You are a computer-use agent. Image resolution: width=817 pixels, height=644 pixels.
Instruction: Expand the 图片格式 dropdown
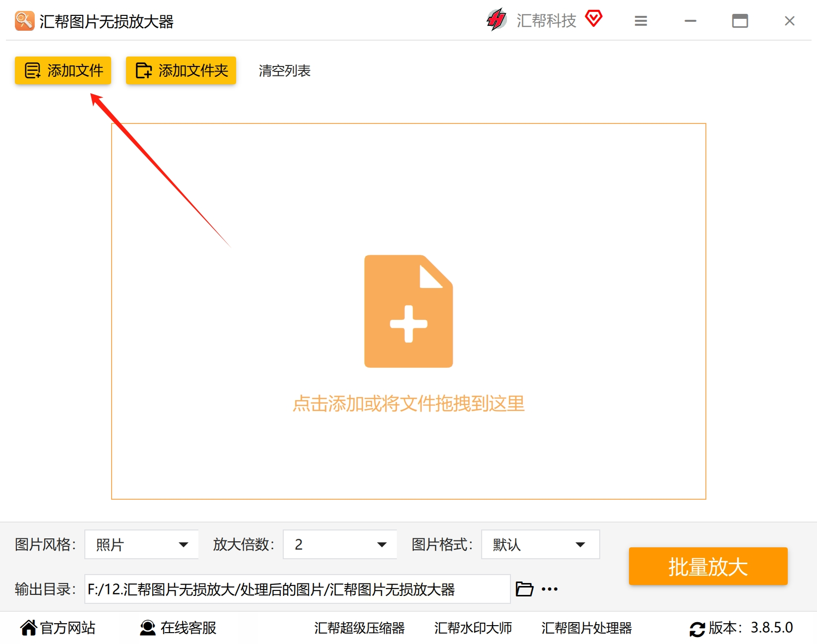pos(540,544)
